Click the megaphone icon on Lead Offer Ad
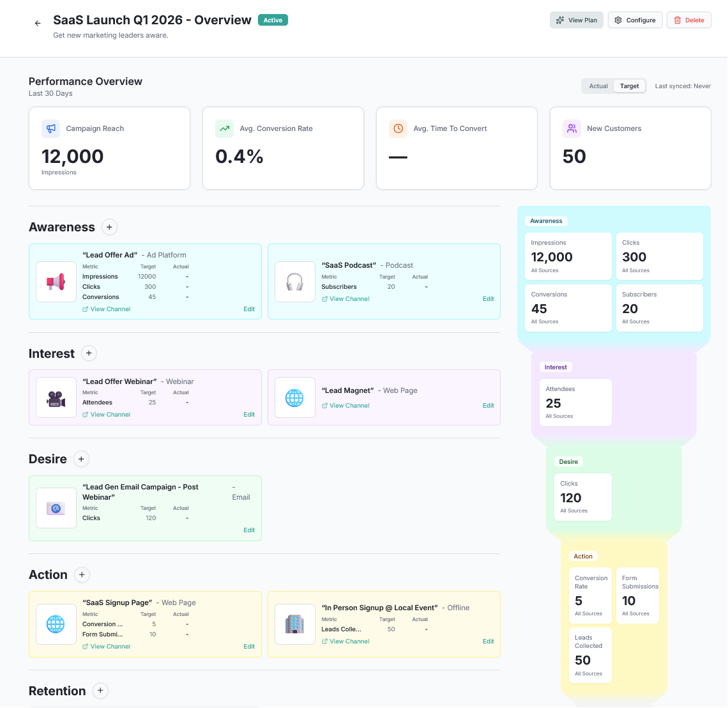The height and width of the screenshot is (708, 728). click(x=56, y=282)
